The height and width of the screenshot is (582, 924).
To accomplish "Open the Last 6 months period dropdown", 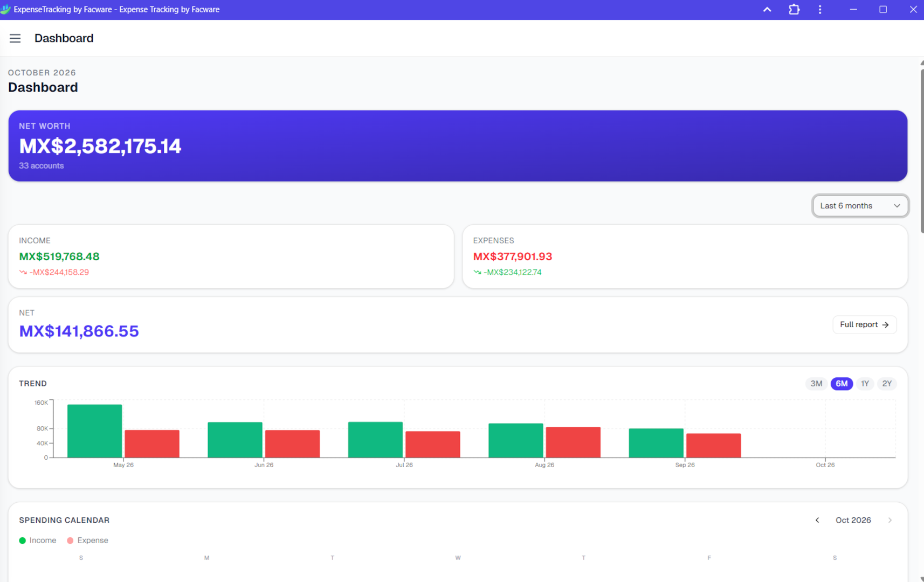I will (860, 206).
